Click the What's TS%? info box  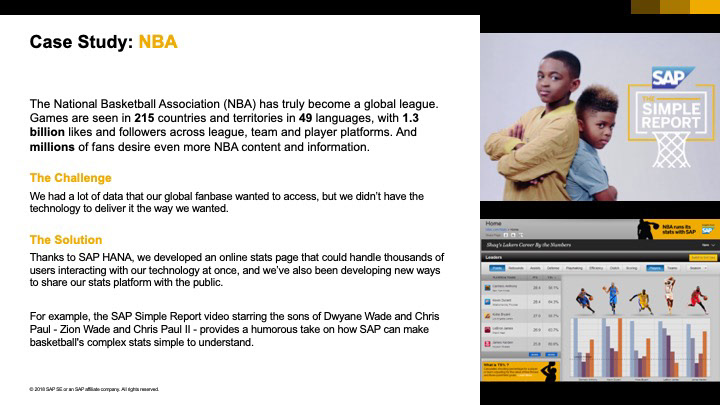point(520,371)
